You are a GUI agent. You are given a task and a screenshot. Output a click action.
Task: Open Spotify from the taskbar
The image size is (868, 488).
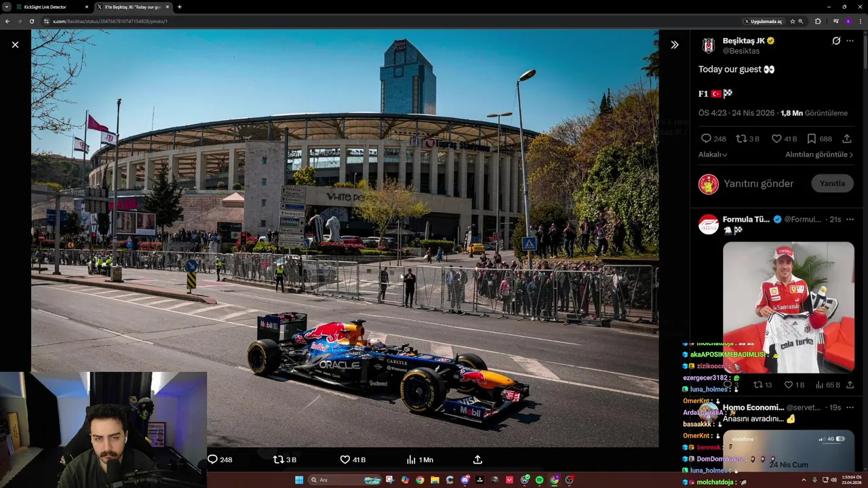[539, 480]
